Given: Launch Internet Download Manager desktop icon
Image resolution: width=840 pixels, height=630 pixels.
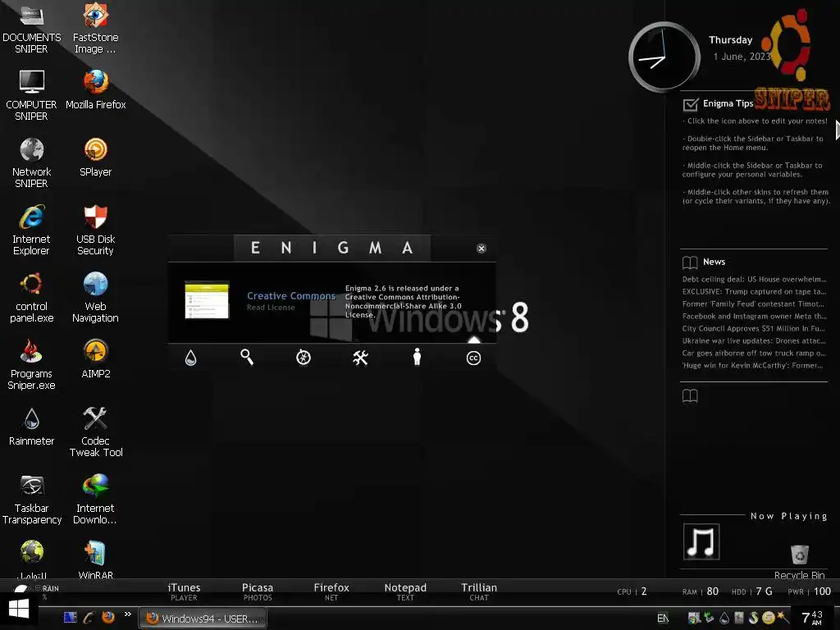Looking at the screenshot, I should pyautogui.click(x=95, y=499).
